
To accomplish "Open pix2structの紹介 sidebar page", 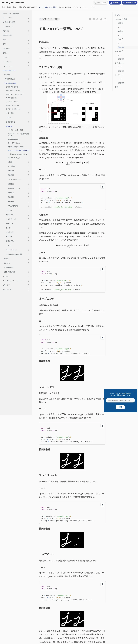I will [x=14, y=158].
